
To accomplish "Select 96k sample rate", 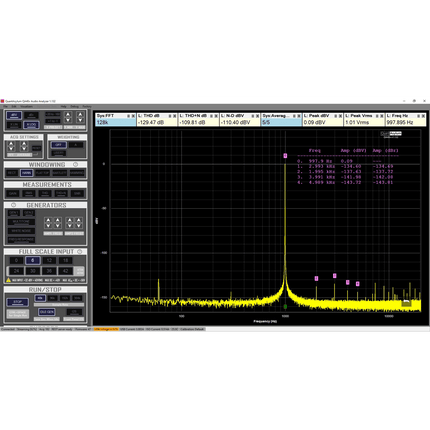I will tap(52, 298).
